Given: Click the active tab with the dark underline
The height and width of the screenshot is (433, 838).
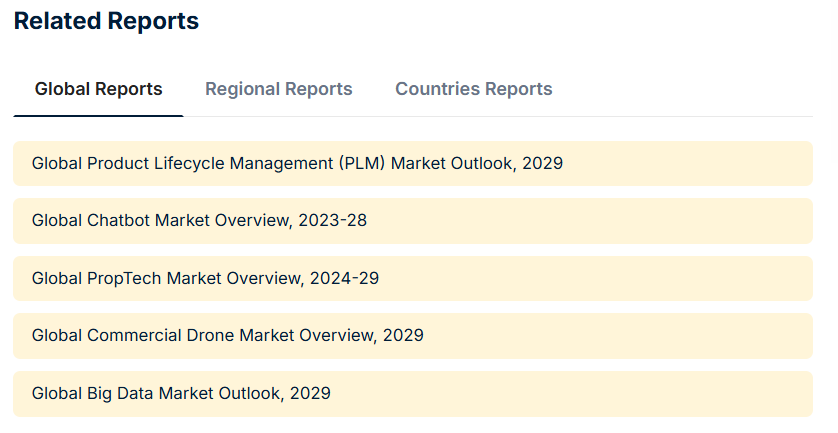Looking at the screenshot, I should coord(98,89).
